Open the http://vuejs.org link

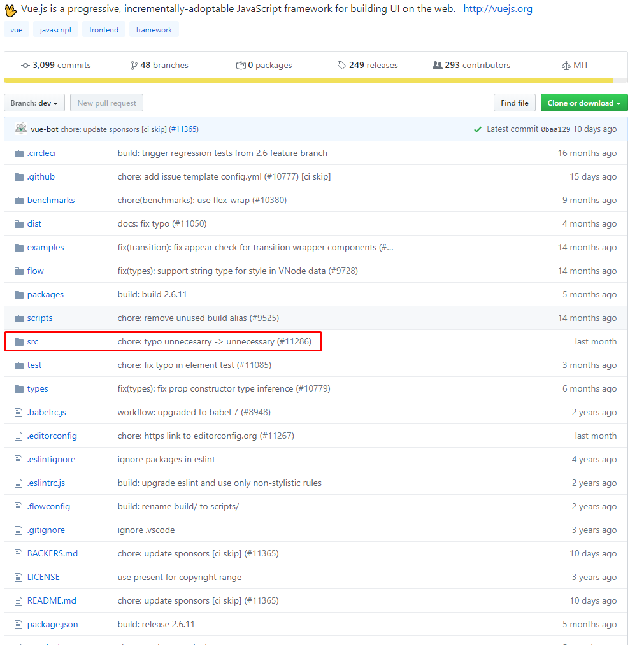pyautogui.click(x=497, y=9)
